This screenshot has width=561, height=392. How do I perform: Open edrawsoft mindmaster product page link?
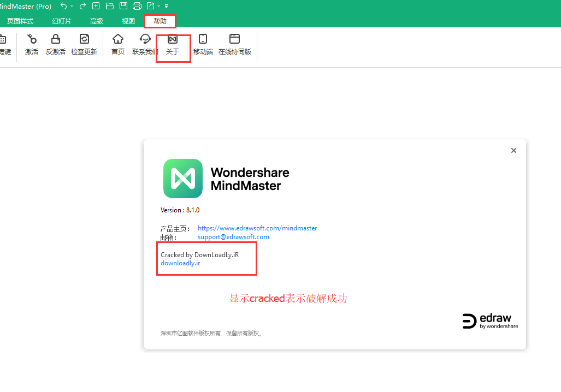pos(257,228)
